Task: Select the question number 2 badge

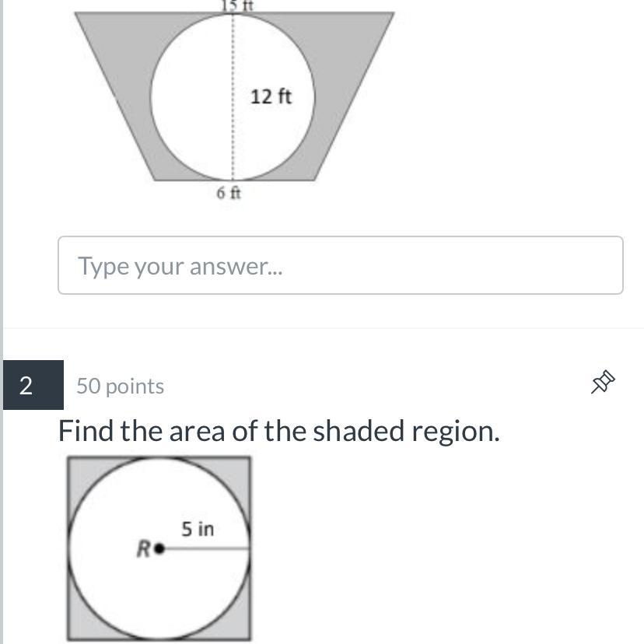Action: pos(33,385)
